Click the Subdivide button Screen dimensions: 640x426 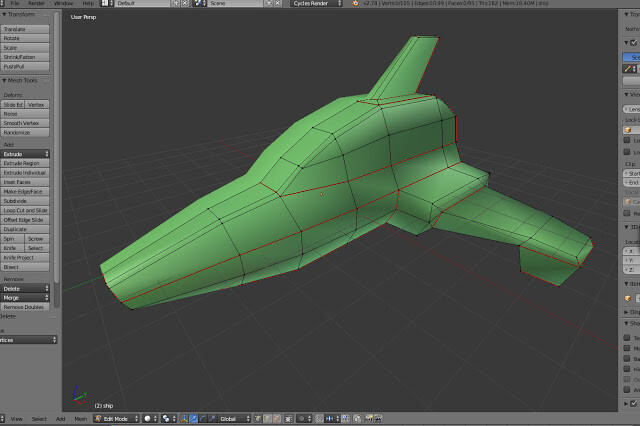(x=25, y=201)
